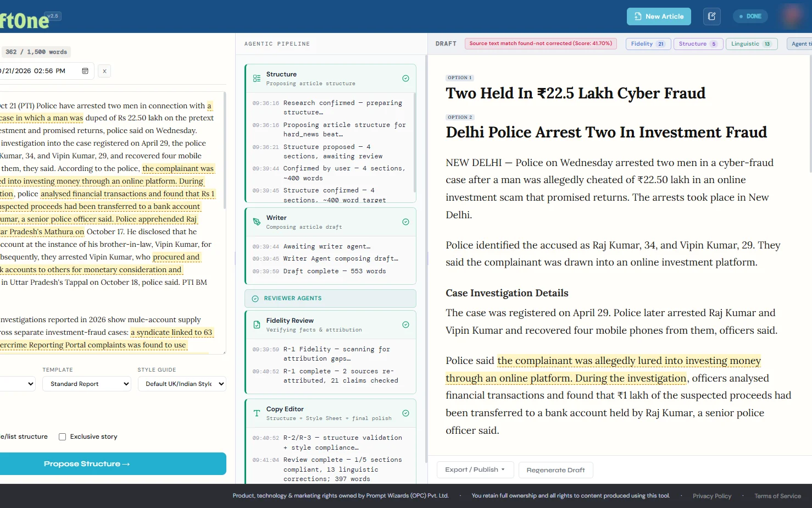This screenshot has height=508, width=812.
Task: Click the New Article button
Action: coord(659,16)
